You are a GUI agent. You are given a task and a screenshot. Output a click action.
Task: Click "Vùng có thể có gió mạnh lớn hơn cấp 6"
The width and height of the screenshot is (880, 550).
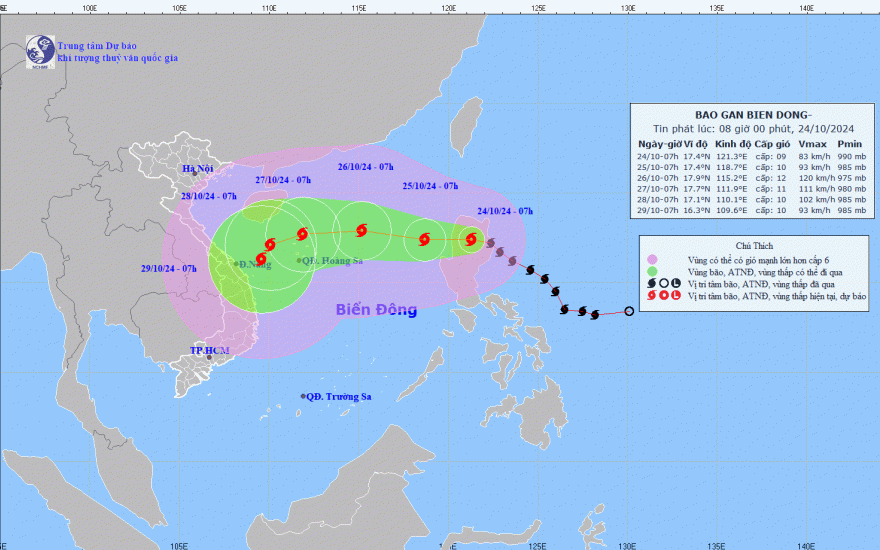pos(758,260)
